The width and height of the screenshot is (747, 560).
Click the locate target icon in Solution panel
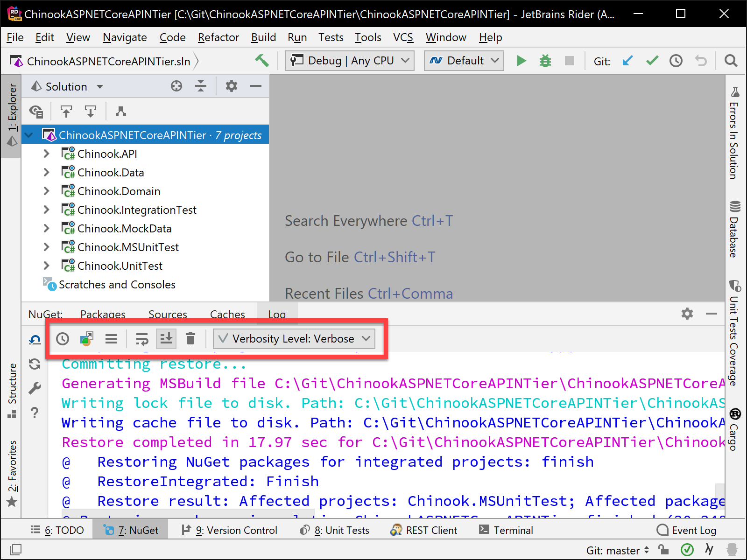pyautogui.click(x=176, y=86)
